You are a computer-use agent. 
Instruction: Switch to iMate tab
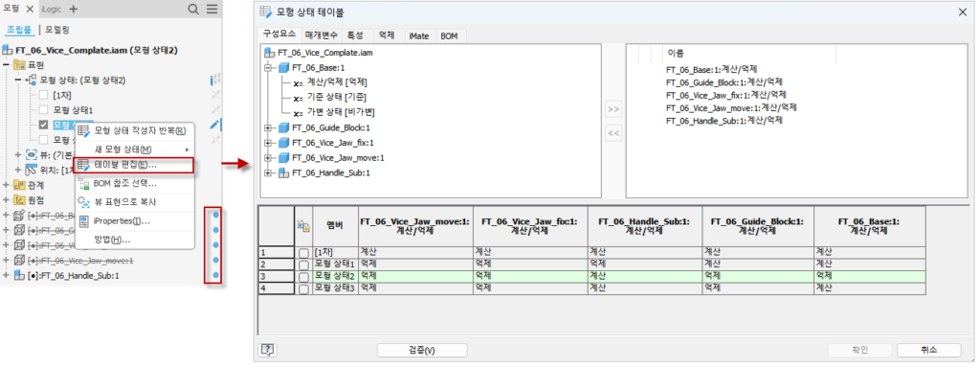(x=419, y=35)
